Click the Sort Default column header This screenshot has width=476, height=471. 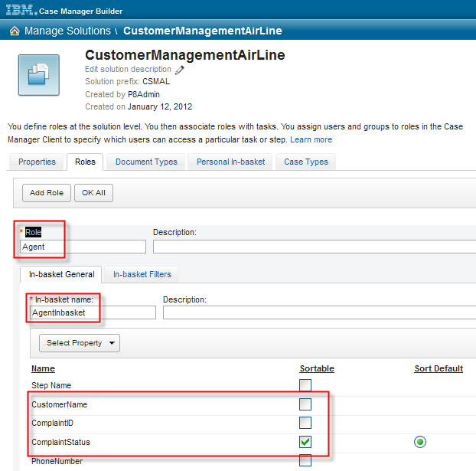(439, 368)
